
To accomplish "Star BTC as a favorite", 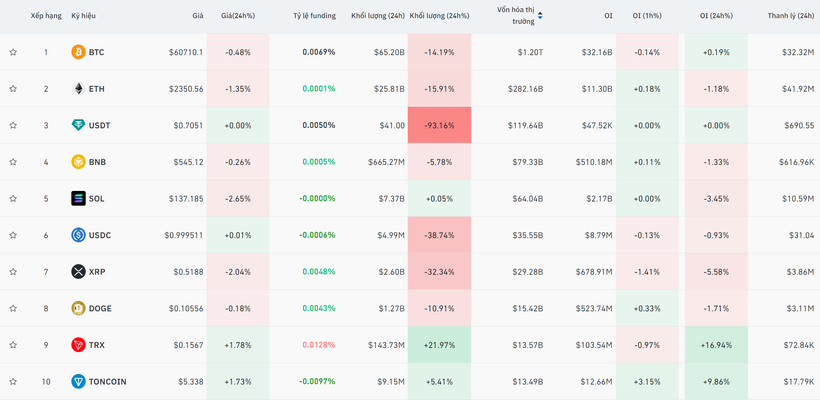I will pyautogui.click(x=13, y=52).
